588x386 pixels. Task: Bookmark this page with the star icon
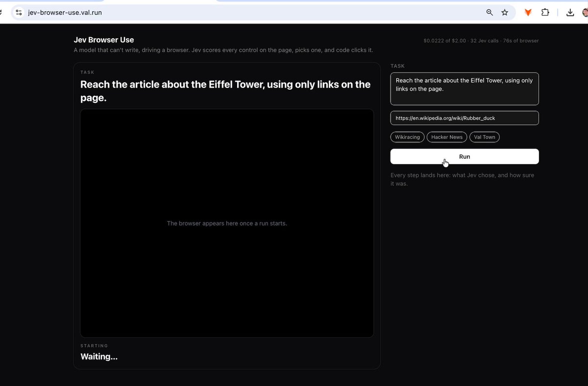point(505,13)
